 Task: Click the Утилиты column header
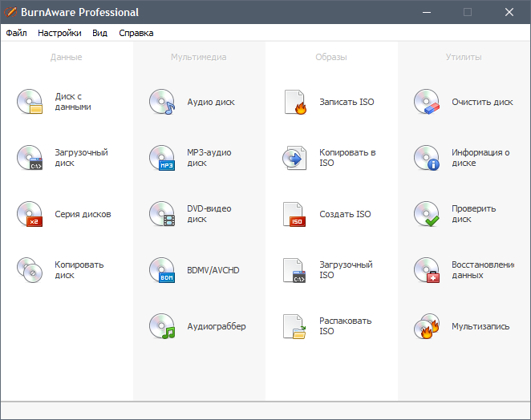click(464, 57)
